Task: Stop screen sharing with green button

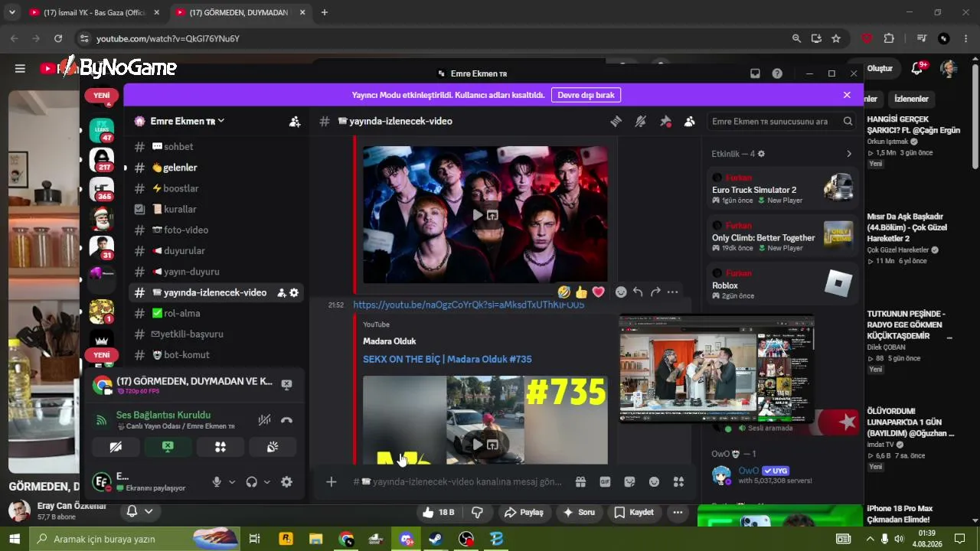Action: click(168, 447)
